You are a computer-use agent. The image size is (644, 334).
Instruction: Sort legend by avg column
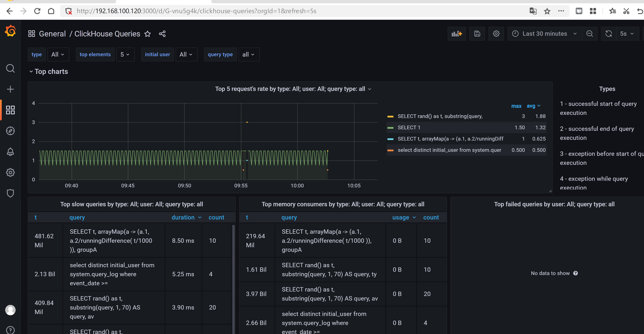tap(533, 106)
